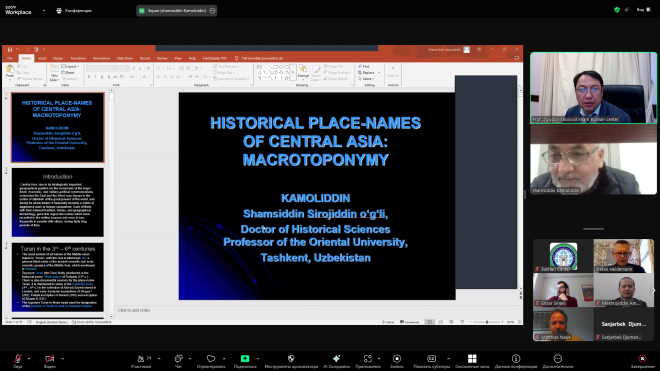The width and height of the screenshot is (660, 371).
Task: Select the Sanjarbek Djum... participant tile
Action: [x=623, y=324]
